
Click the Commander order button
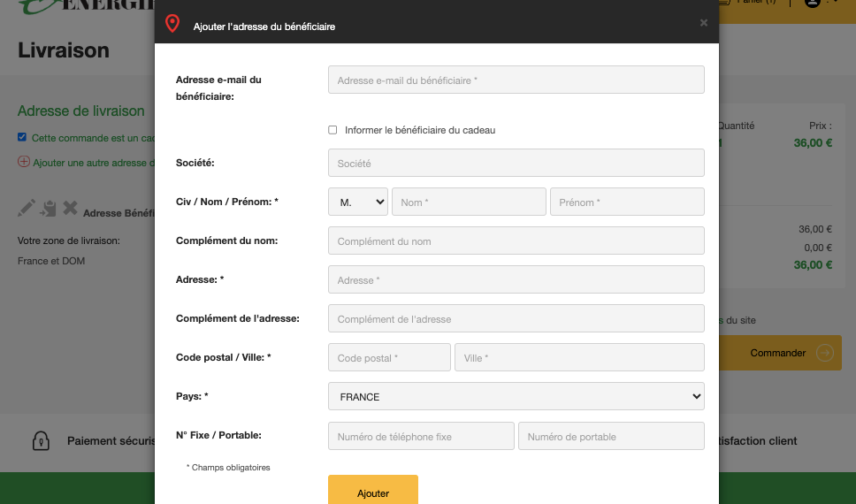coord(778,353)
